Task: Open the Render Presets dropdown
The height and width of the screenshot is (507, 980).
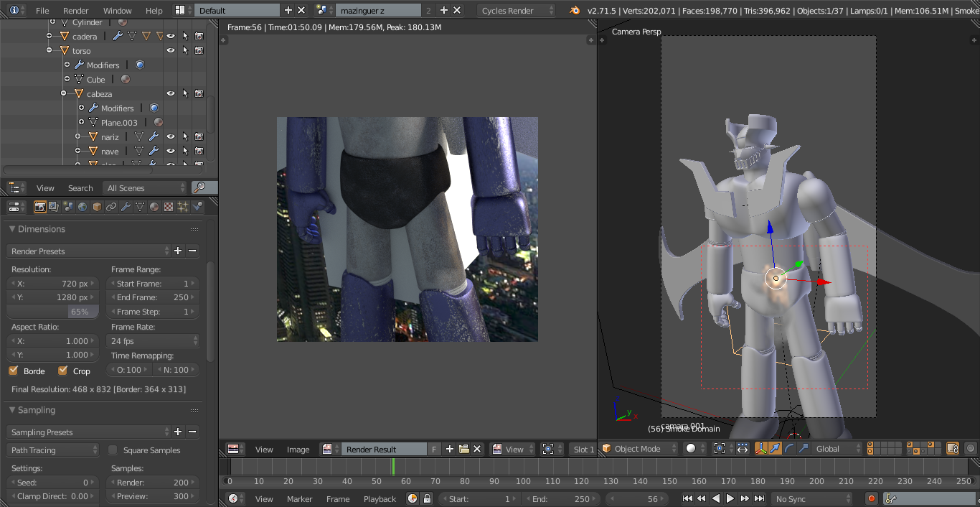Action: pos(88,251)
